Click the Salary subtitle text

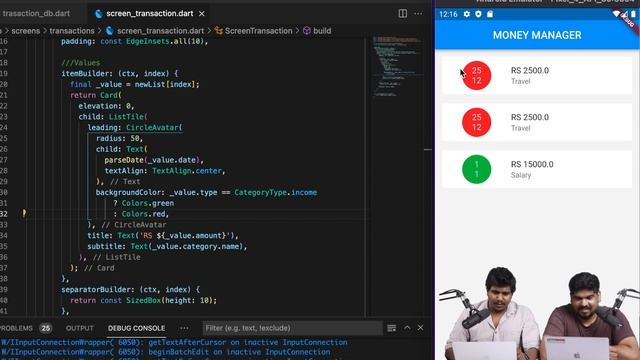tap(521, 175)
